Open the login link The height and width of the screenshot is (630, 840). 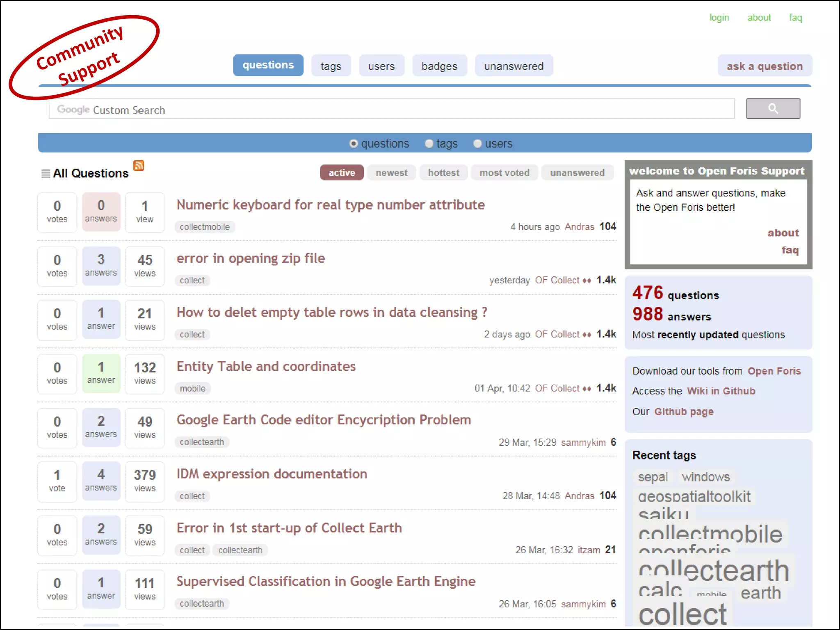pos(719,18)
